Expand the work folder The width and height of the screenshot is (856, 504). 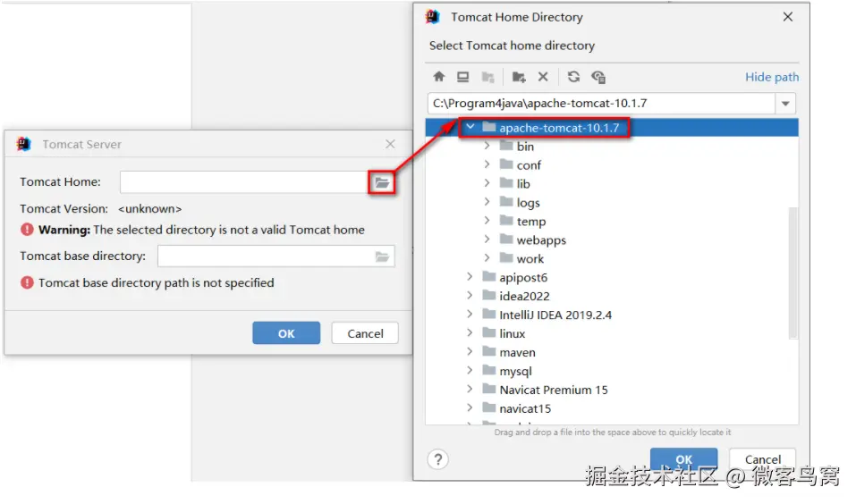pos(487,258)
